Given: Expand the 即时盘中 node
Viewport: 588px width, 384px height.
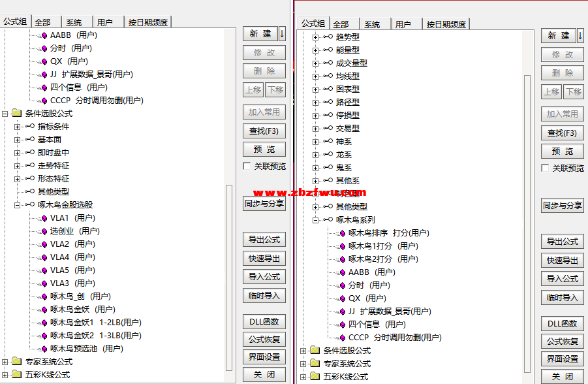Looking at the screenshot, I should pyautogui.click(x=17, y=153).
